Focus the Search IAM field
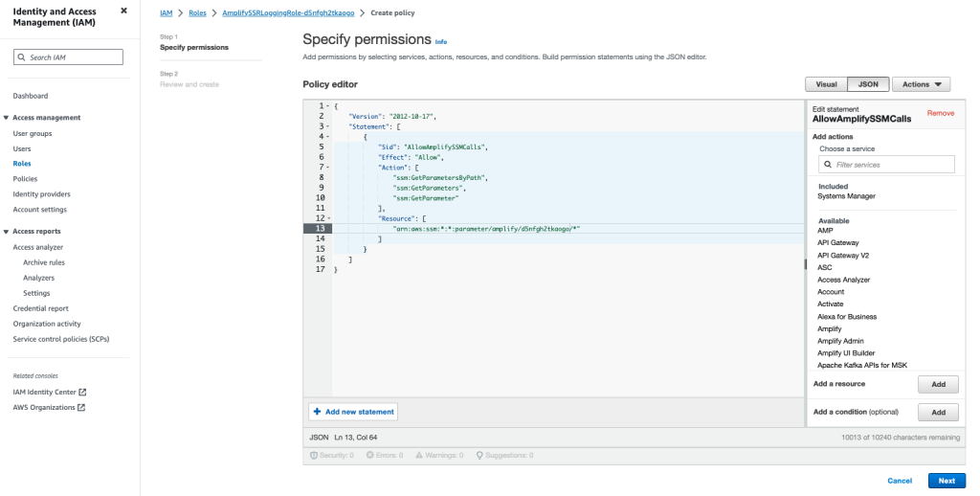The height and width of the screenshot is (496, 980). (68, 57)
